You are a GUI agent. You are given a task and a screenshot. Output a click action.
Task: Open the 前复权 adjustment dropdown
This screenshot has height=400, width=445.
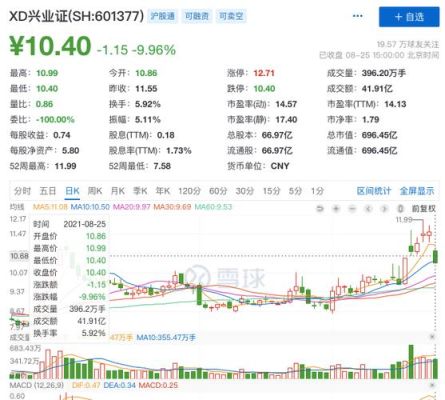pos(424,209)
